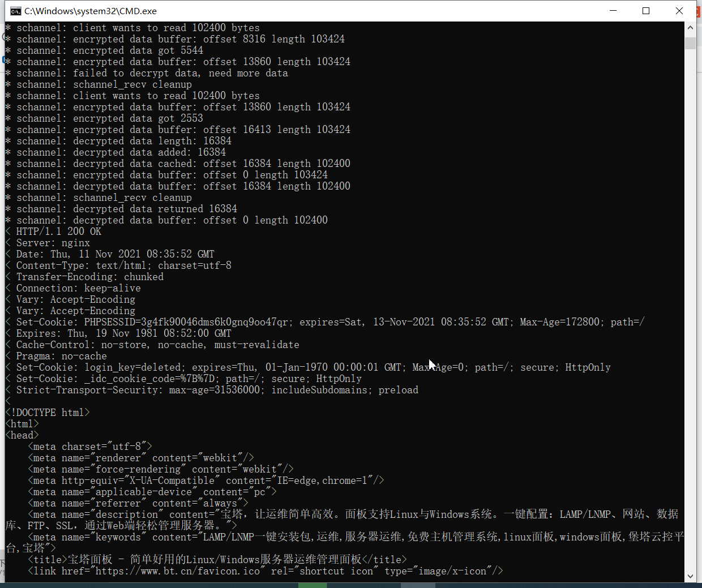Minimize the CMD.exe window

[x=613, y=11]
